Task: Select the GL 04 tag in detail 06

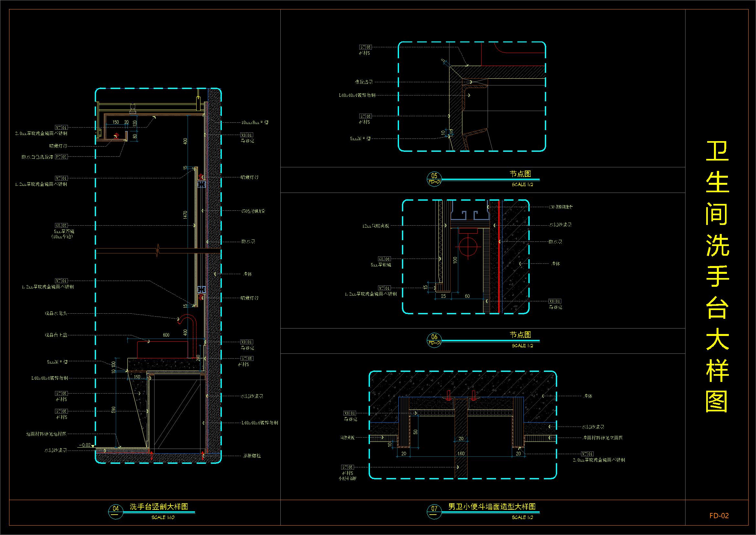Action: [x=384, y=259]
